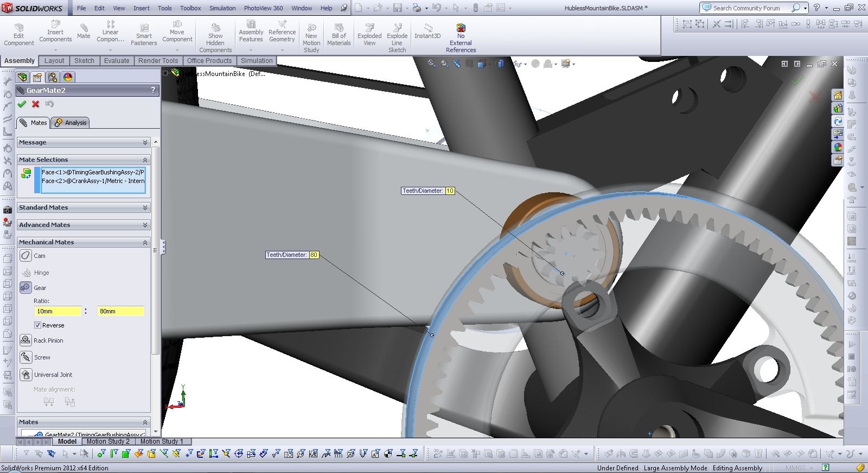Image resolution: width=868 pixels, height=473 pixels.
Task: Click the undo arrow in GearMate2 panel
Action: pos(50,104)
